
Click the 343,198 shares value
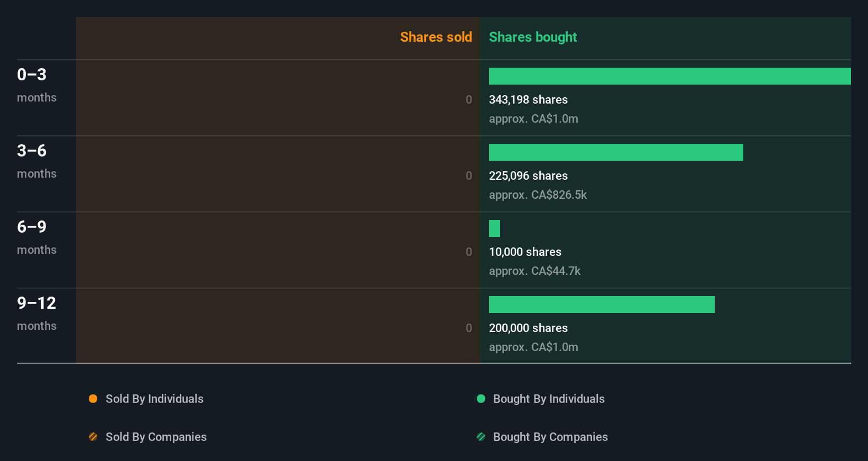528,99
